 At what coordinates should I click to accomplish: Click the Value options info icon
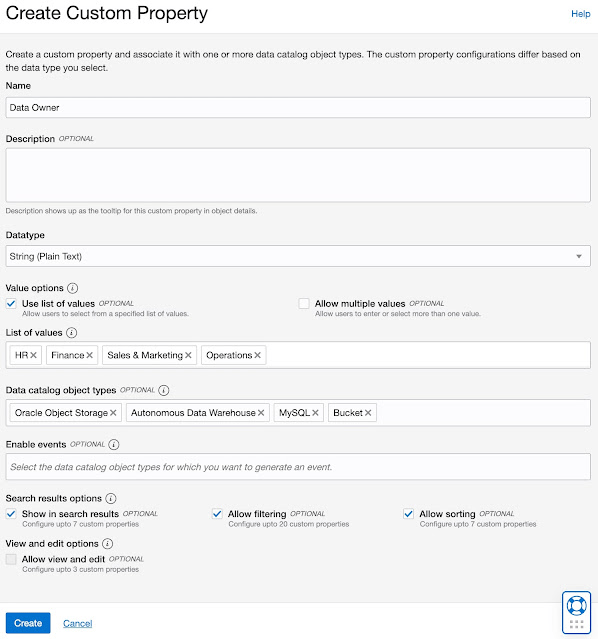(x=72, y=288)
